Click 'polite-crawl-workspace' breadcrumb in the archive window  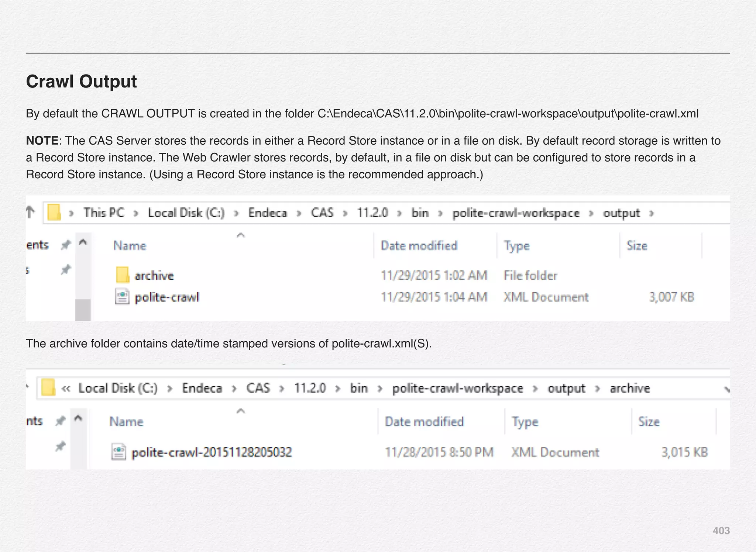(458, 389)
